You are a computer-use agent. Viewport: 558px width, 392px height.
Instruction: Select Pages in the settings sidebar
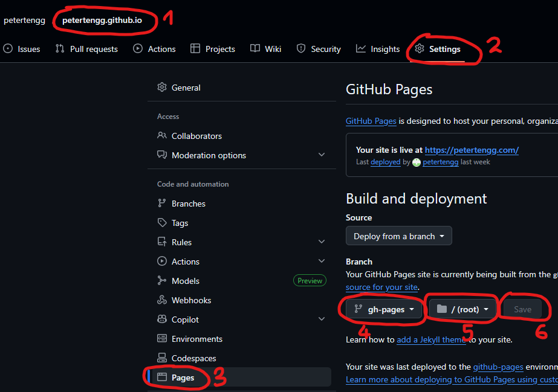183,378
